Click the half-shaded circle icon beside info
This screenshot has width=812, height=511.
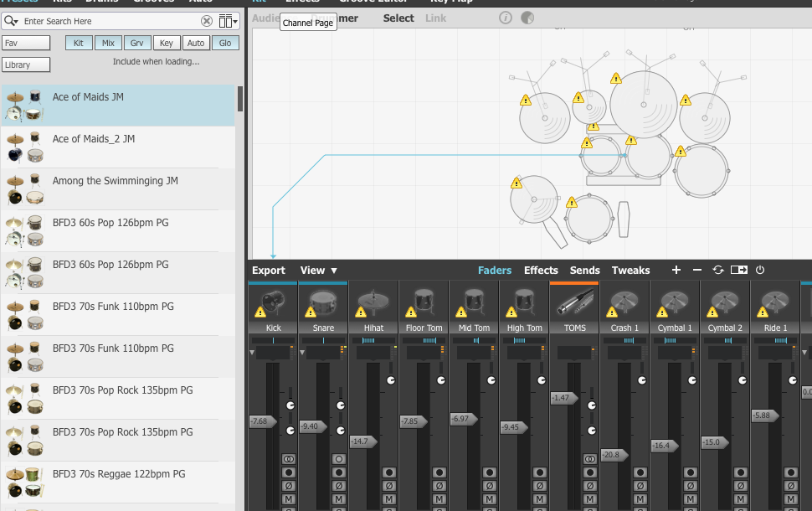click(x=527, y=18)
